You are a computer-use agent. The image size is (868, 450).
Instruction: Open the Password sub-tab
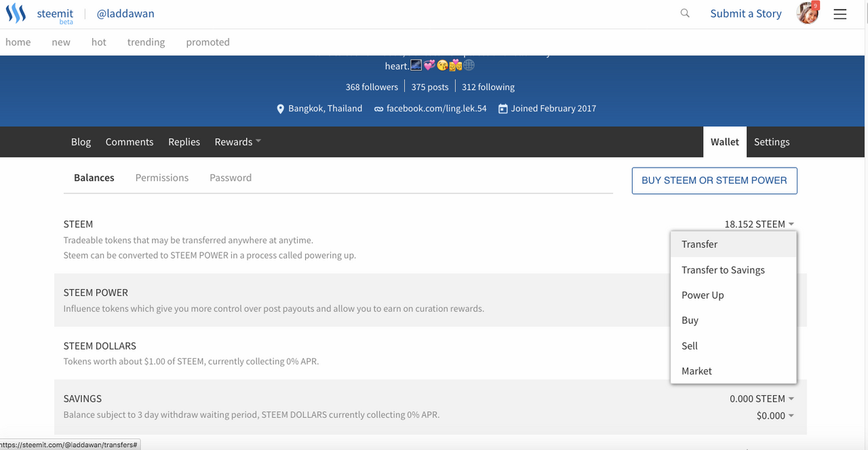pos(231,178)
